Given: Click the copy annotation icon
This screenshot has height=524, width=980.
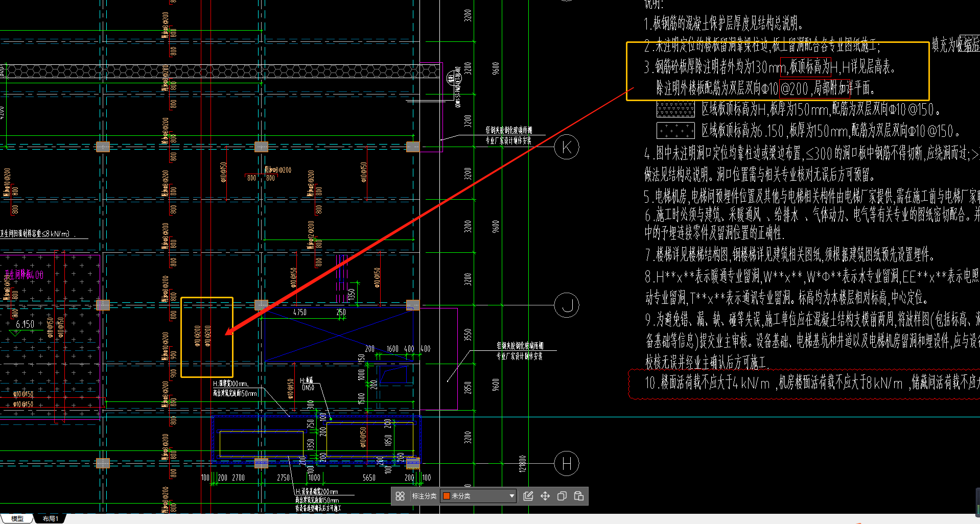Looking at the screenshot, I should click(x=562, y=496).
